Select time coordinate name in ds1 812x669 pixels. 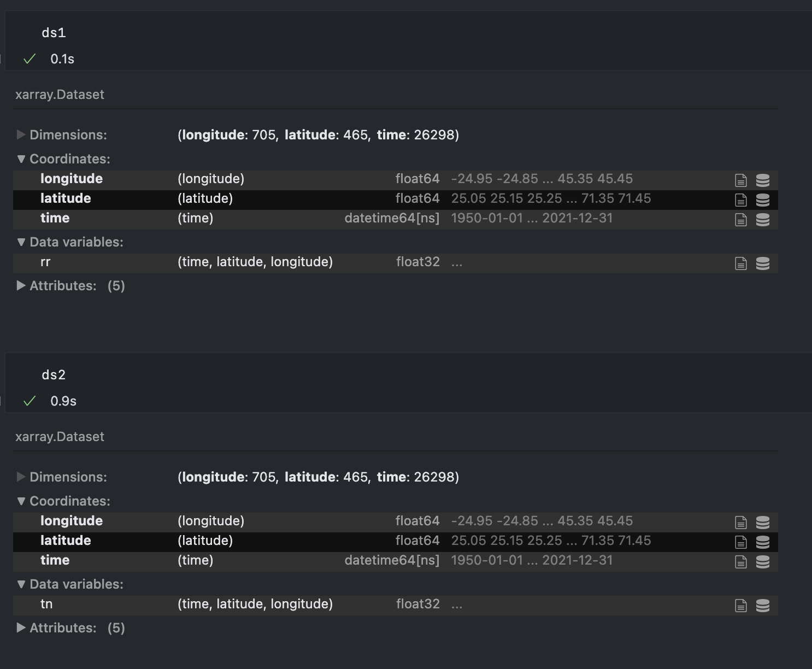tap(55, 218)
